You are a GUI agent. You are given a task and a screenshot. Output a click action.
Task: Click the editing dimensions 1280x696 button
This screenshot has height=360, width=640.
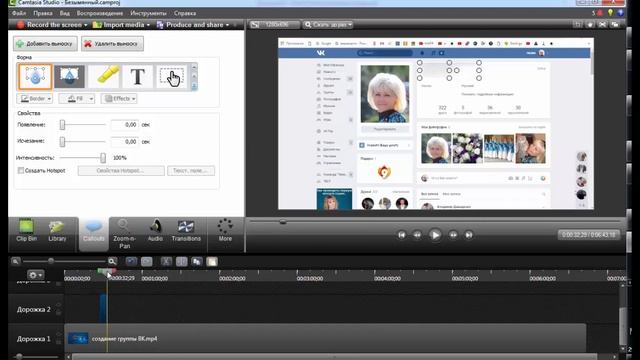(274, 25)
